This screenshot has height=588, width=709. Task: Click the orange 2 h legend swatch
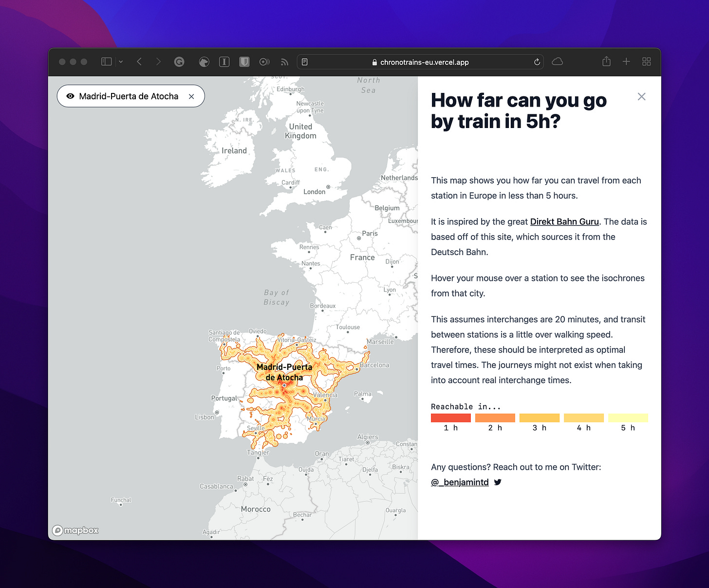[x=495, y=418]
